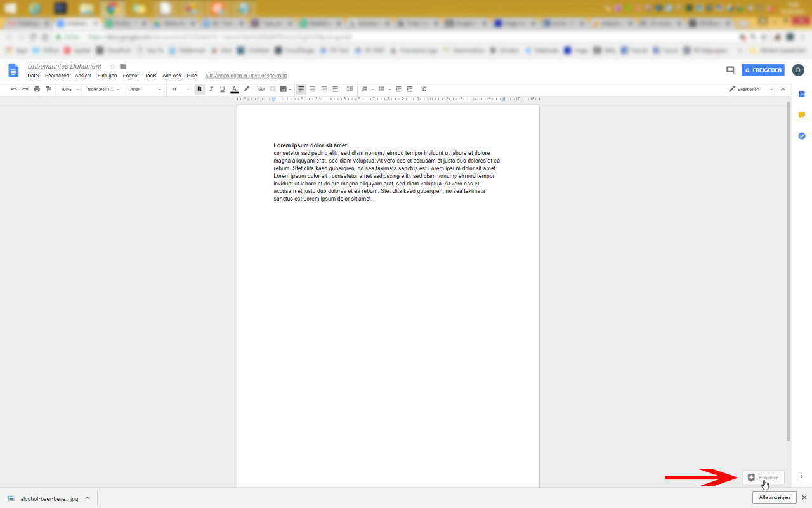Image resolution: width=812 pixels, height=508 pixels.
Task: Insert a link with the chain icon
Action: pyautogui.click(x=261, y=89)
